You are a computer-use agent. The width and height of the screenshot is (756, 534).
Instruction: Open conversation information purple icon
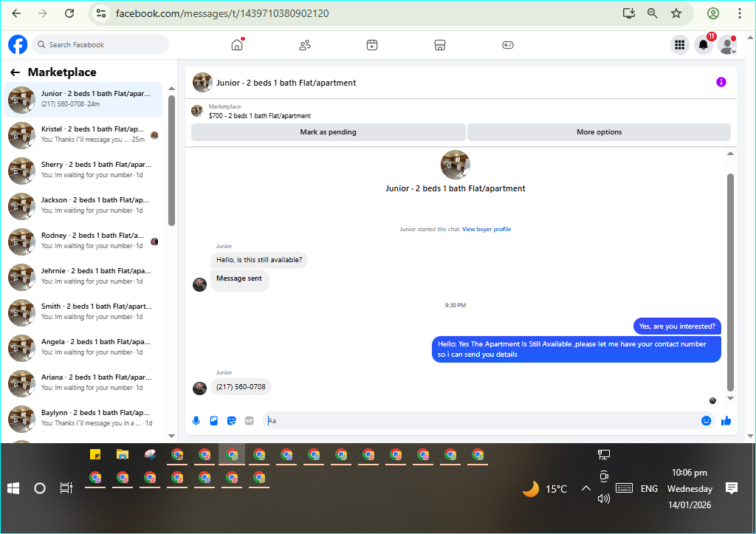pyautogui.click(x=721, y=82)
